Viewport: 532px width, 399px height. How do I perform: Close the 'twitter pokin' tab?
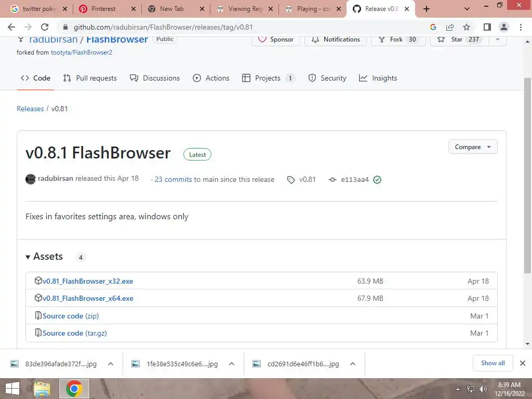coord(65,9)
